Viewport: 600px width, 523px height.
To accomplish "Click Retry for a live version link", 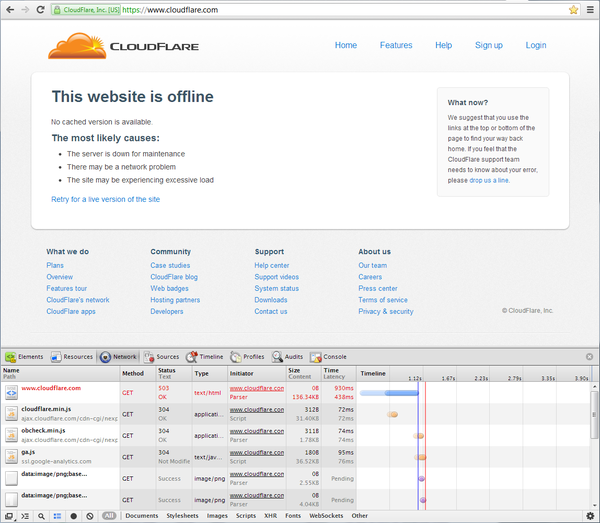I will click(106, 199).
